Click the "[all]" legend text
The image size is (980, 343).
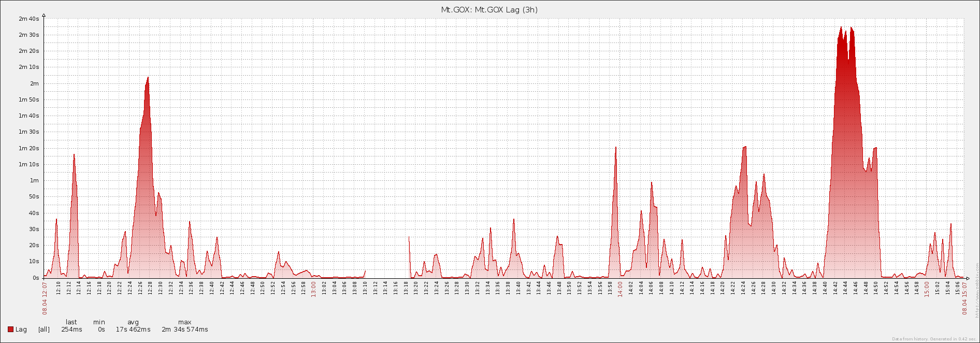44,330
